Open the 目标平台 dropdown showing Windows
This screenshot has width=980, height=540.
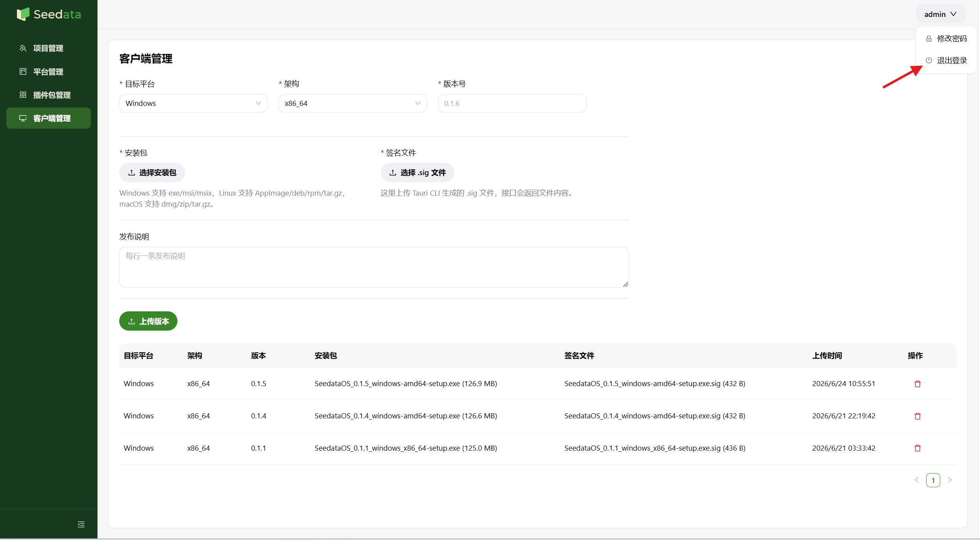click(193, 103)
